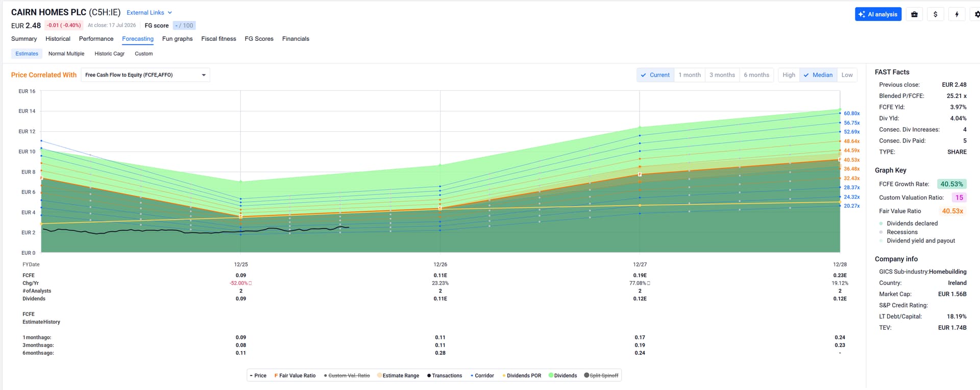Viewport: 980px width, 390px height.
Task: Toggle the Price legend marker
Action: coord(258,376)
